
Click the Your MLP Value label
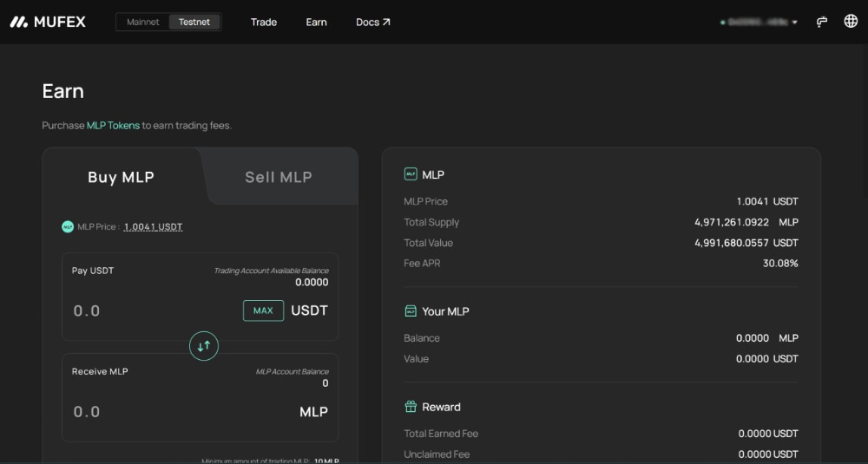coord(417,359)
